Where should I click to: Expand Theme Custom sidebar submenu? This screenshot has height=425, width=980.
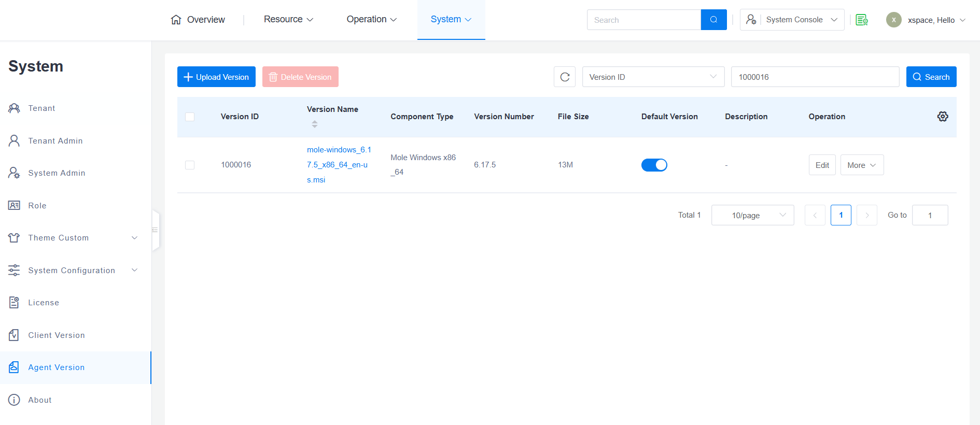73,238
